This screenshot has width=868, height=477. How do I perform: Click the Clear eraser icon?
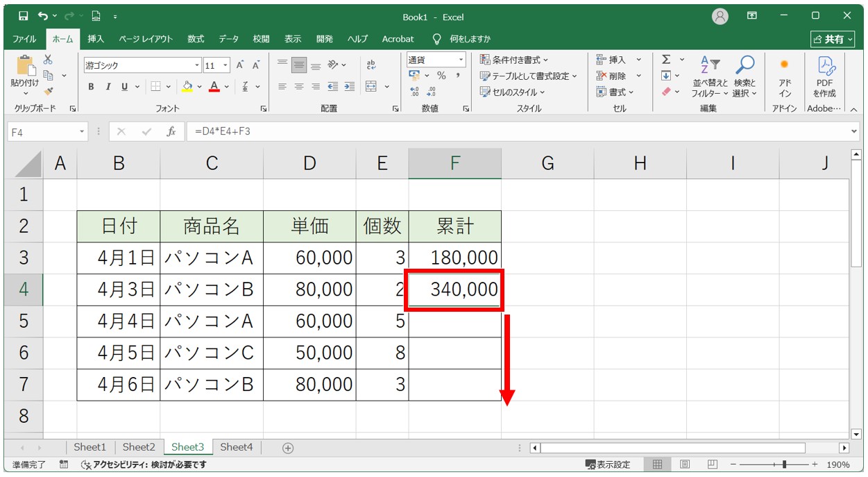[666, 92]
